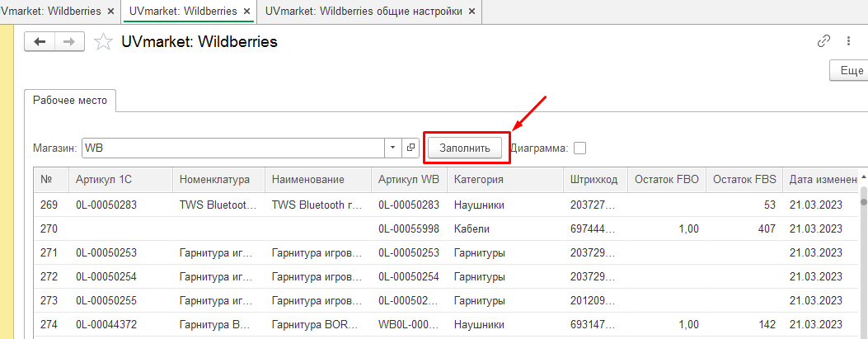Open the Рабочее место tab
868x339 pixels.
click(70, 101)
